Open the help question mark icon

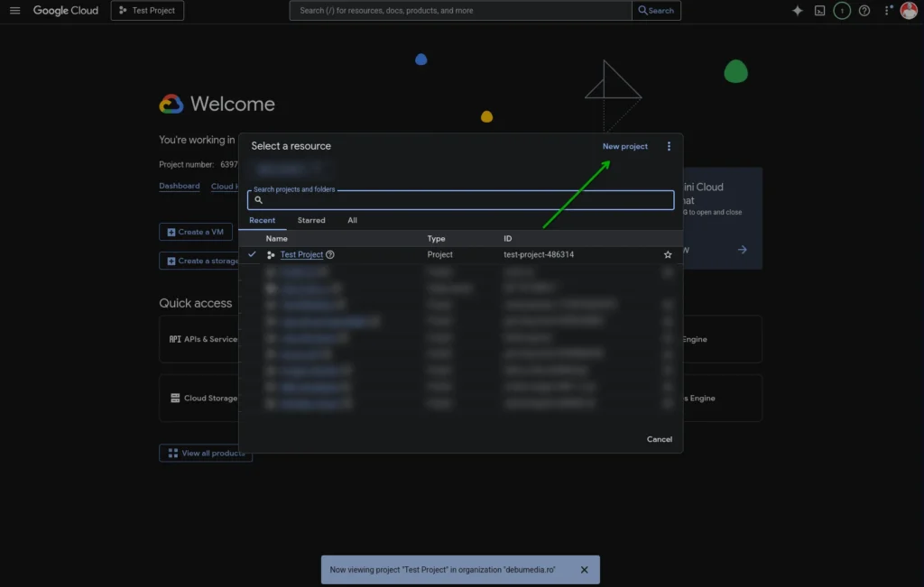pos(864,11)
